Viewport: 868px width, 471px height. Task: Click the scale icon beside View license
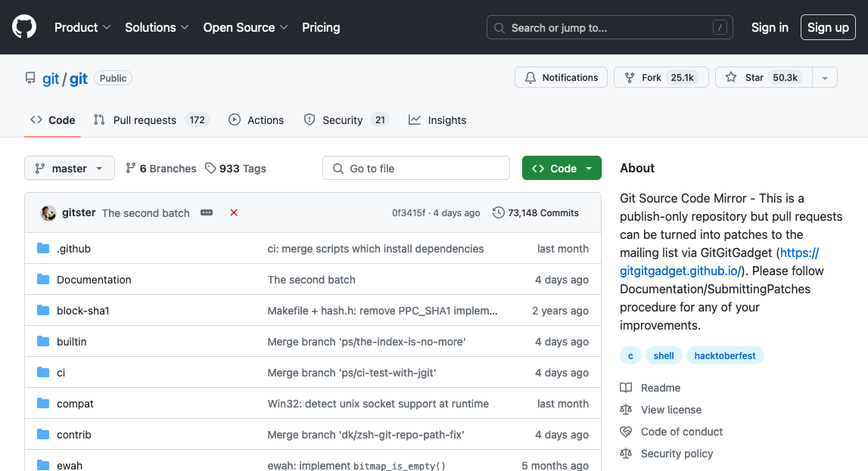(626, 410)
